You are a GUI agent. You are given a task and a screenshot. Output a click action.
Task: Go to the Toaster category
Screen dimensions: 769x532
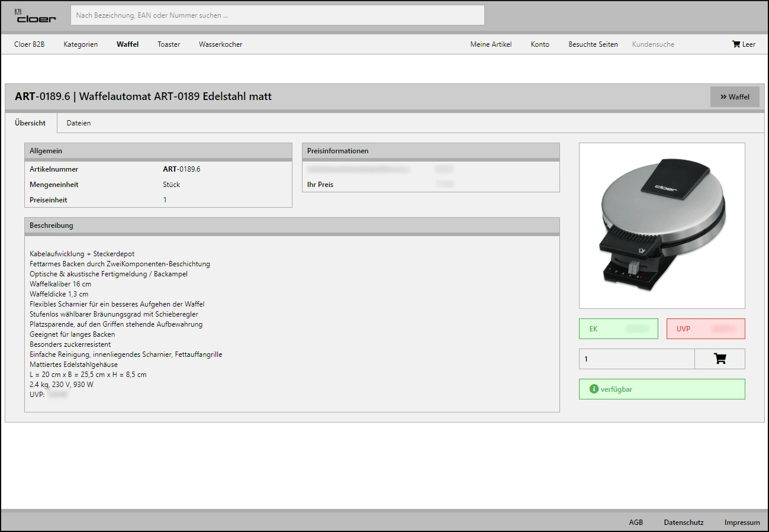[169, 44]
